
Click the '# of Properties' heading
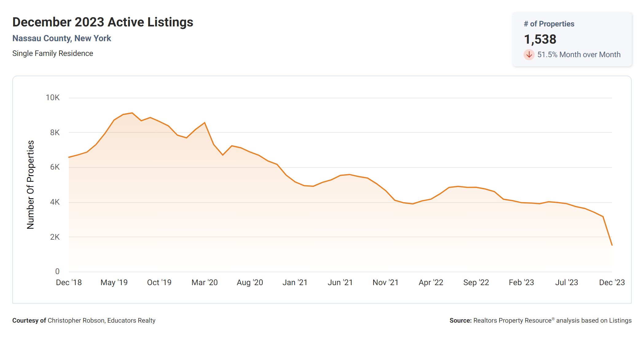549,24
